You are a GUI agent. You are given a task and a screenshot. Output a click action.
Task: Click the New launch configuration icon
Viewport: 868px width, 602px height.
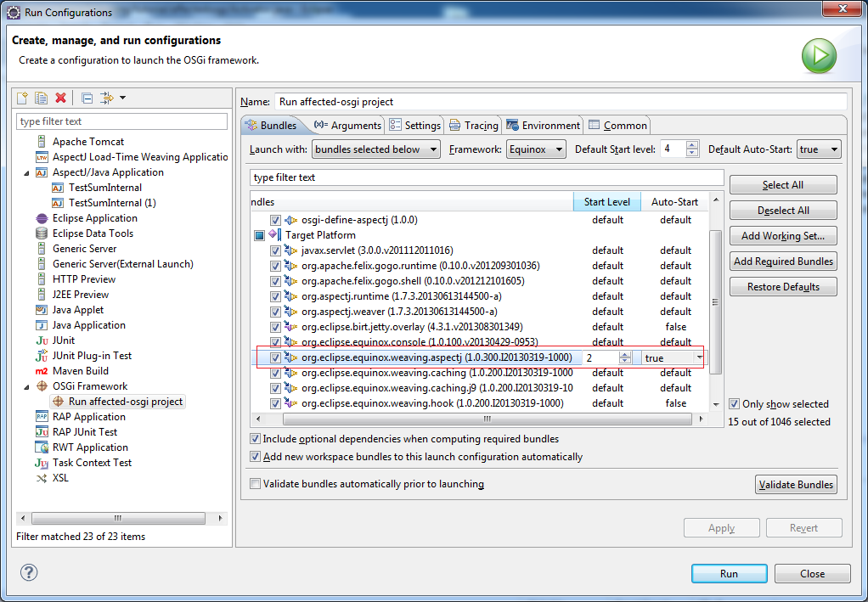[23, 98]
